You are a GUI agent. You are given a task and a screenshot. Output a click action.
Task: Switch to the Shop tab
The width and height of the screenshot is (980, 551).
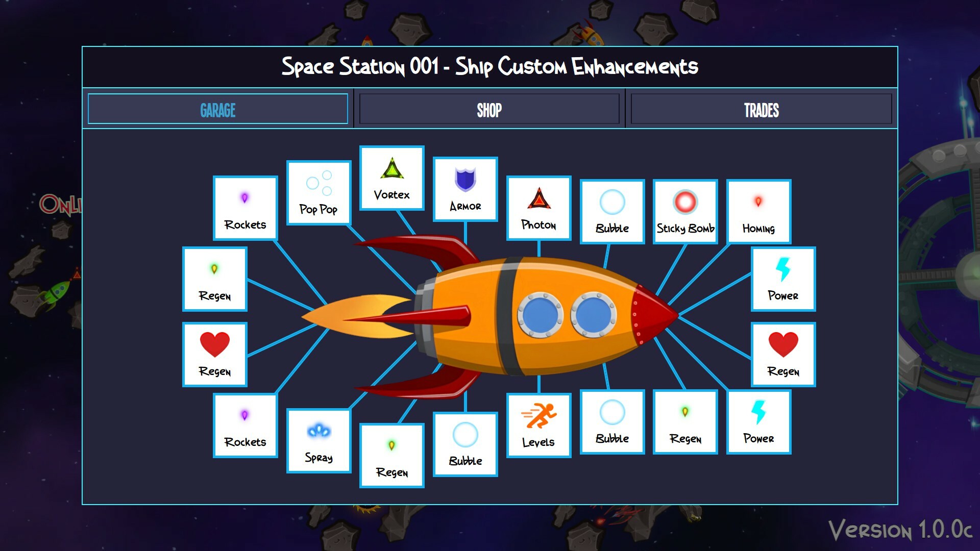488,109
